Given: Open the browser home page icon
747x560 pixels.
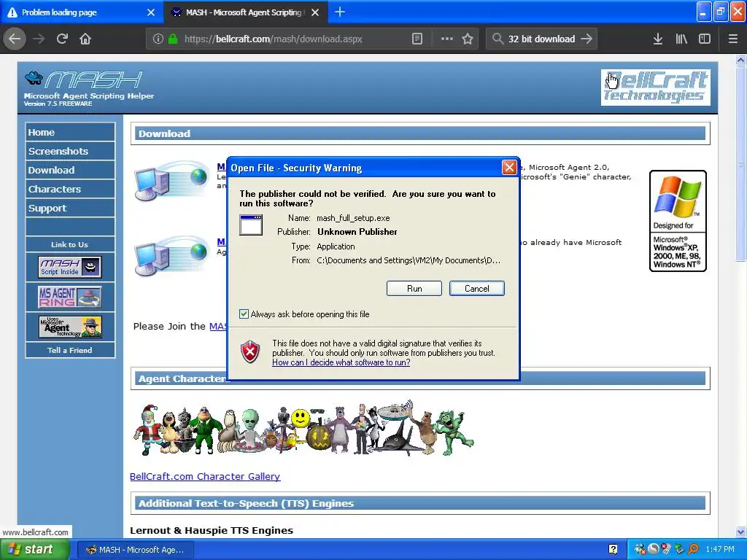Looking at the screenshot, I should [x=85, y=39].
